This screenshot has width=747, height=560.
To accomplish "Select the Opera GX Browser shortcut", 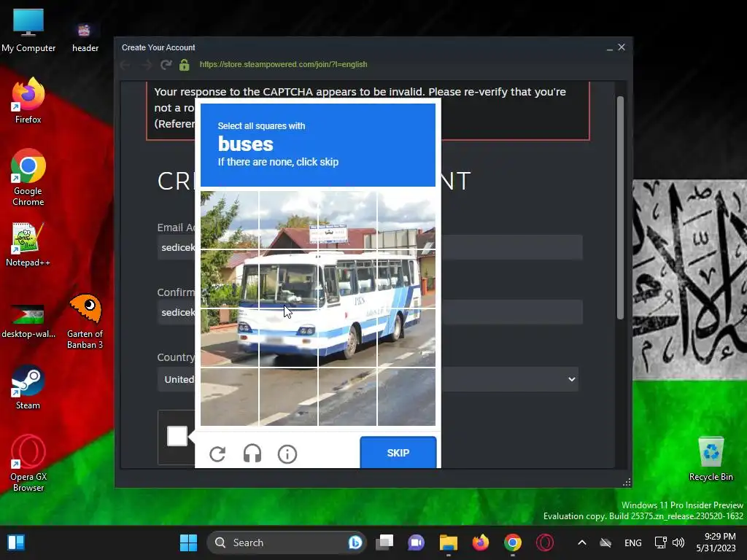I will click(28, 463).
